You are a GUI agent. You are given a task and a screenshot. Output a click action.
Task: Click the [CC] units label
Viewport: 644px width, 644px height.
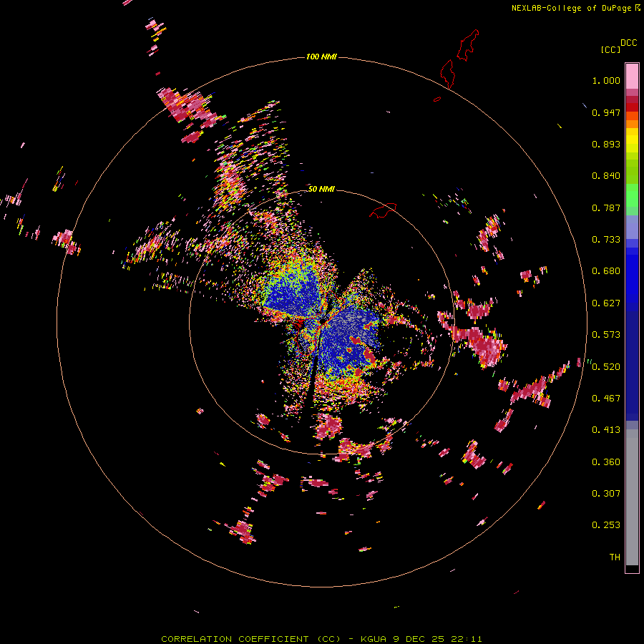tap(610, 49)
